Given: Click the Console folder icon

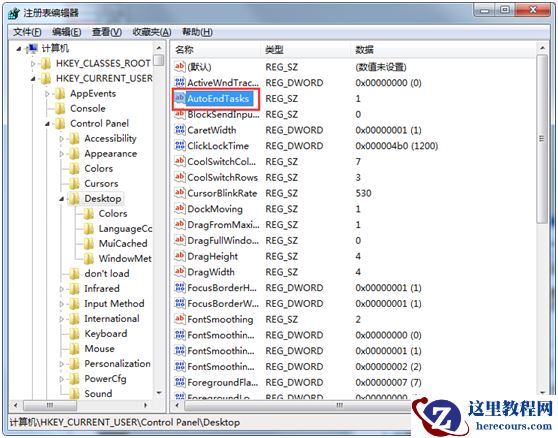Looking at the screenshot, I should click(x=60, y=109).
